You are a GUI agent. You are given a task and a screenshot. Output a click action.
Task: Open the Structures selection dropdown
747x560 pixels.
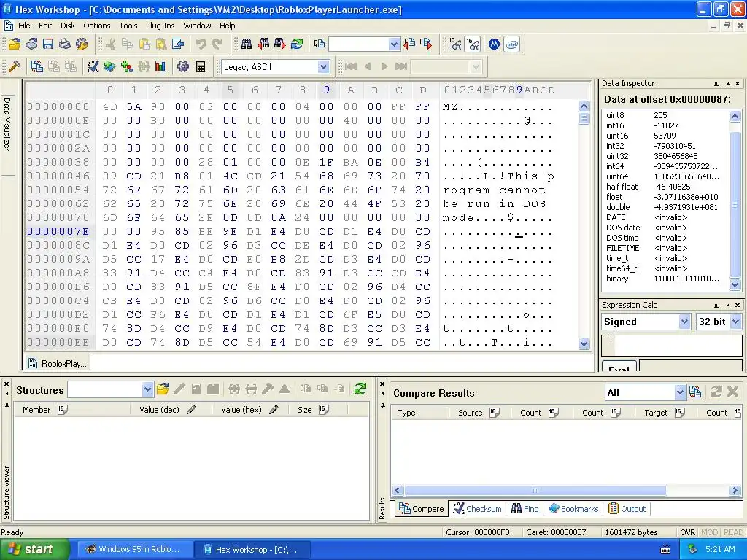[147, 389]
